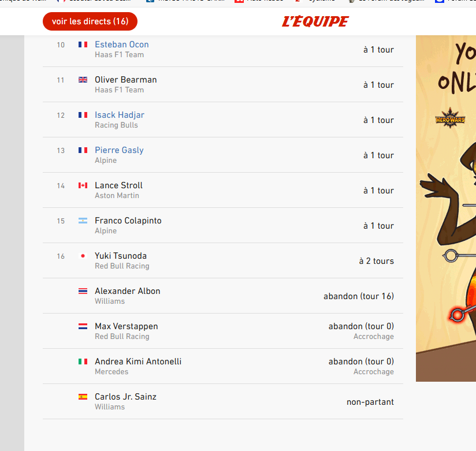The height and width of the screenshot is (451, 476).
Task: Click the Spanish flag beside Carlos Jr. Sainz
Action: click(83, 396)
